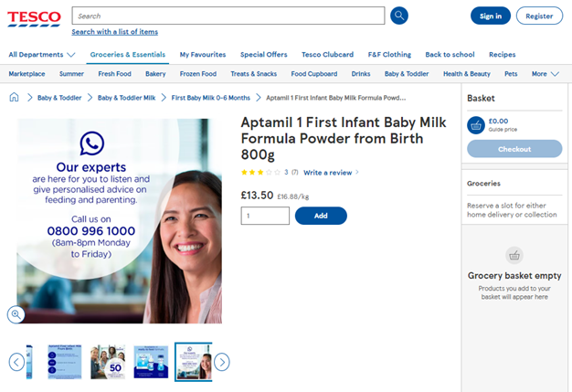Click Baby & Toddler Milk breadcrumb
This screenshot has height=392, width=572.
[127, 98]
